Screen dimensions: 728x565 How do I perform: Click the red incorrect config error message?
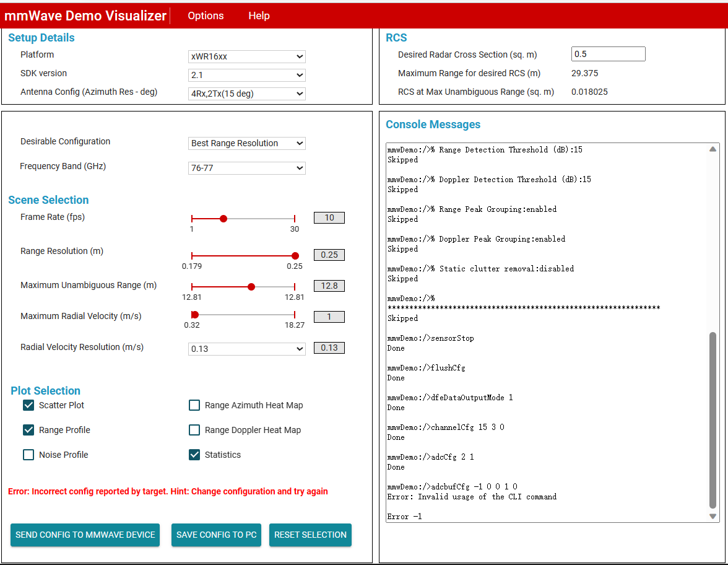(168, 491)
